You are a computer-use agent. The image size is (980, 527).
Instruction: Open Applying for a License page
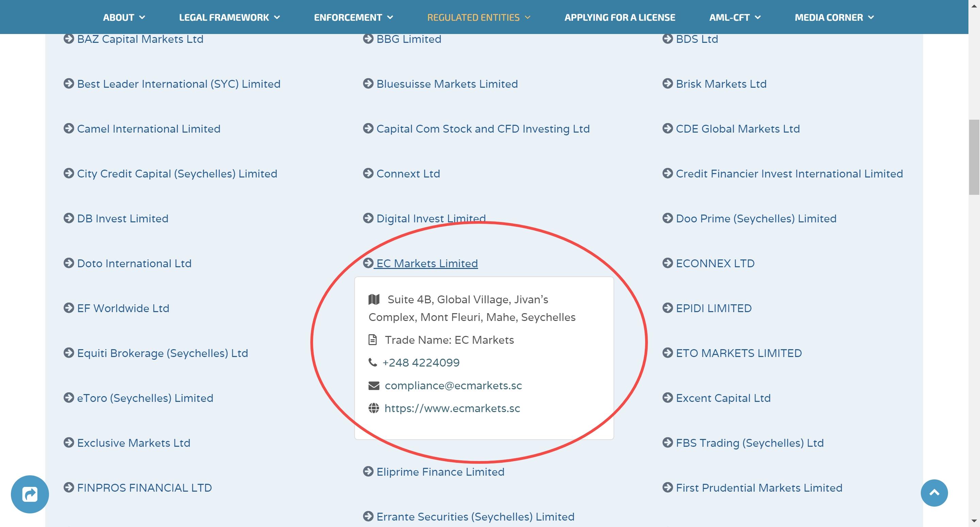pos(620,17)
